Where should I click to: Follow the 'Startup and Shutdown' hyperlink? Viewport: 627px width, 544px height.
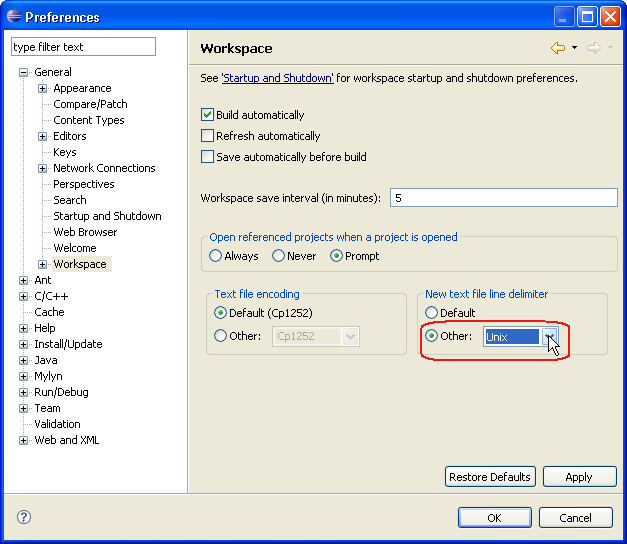pyautogui.click(x=277, y=78)
